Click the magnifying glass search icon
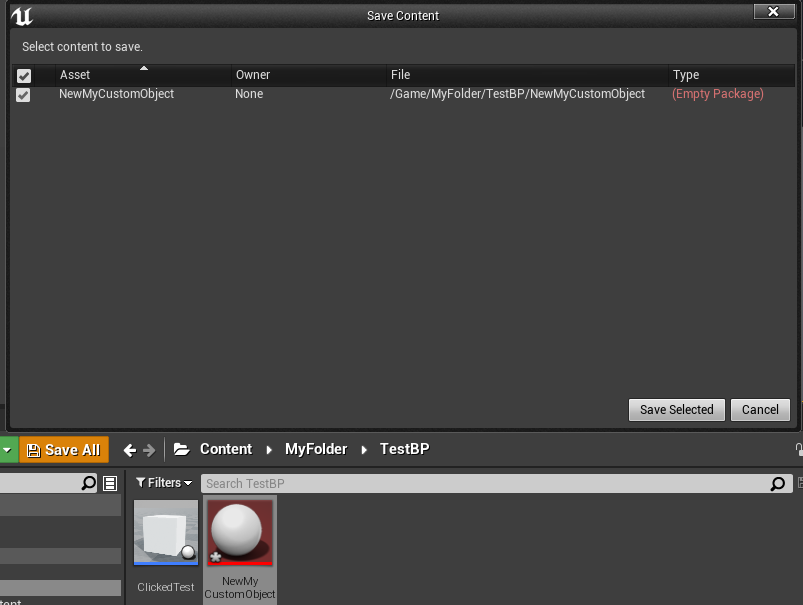This screenshot has height=605, width=803. pos(88,483)
